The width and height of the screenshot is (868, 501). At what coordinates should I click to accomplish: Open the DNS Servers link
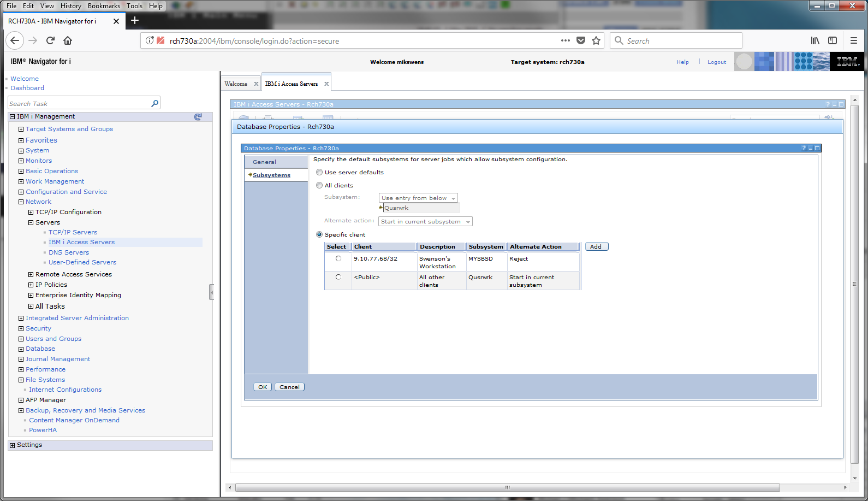click(x=69, y=252)
